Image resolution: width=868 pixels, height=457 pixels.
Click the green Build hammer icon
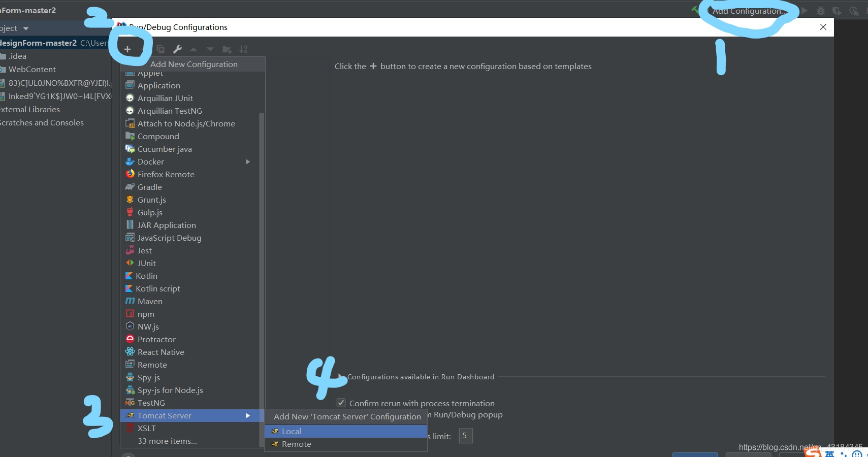(x=695, y=10)
